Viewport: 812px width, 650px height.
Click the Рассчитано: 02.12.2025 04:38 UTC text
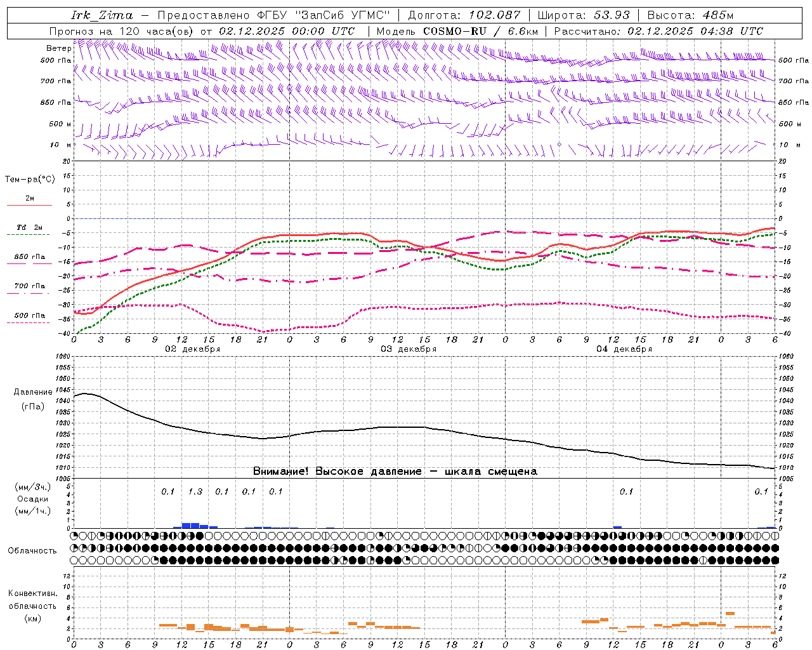pos(658,31)
